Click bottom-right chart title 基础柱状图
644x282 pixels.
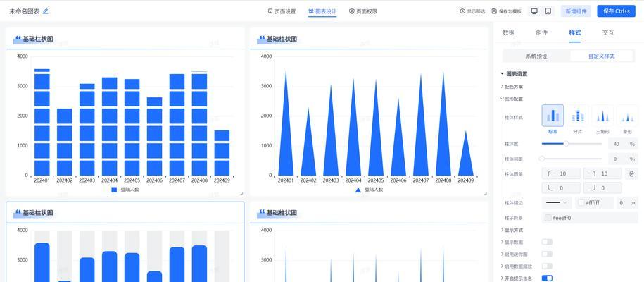(x=282, y=213)
